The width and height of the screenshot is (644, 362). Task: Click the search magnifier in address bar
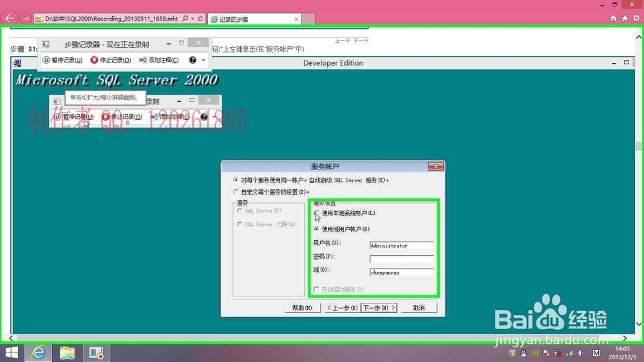pyautogui.click(x=185, y=19)
